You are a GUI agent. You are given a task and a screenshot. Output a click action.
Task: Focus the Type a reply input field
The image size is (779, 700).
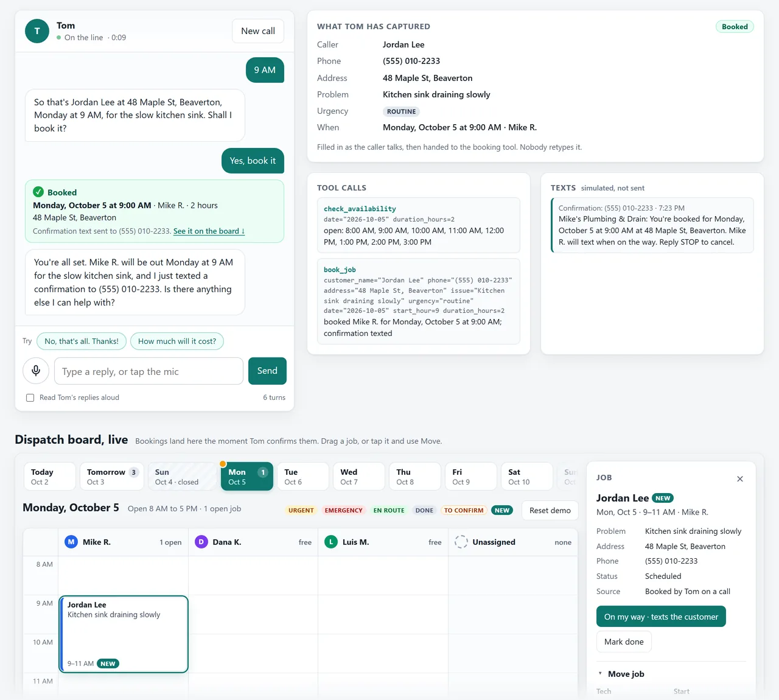coord(148,371)
